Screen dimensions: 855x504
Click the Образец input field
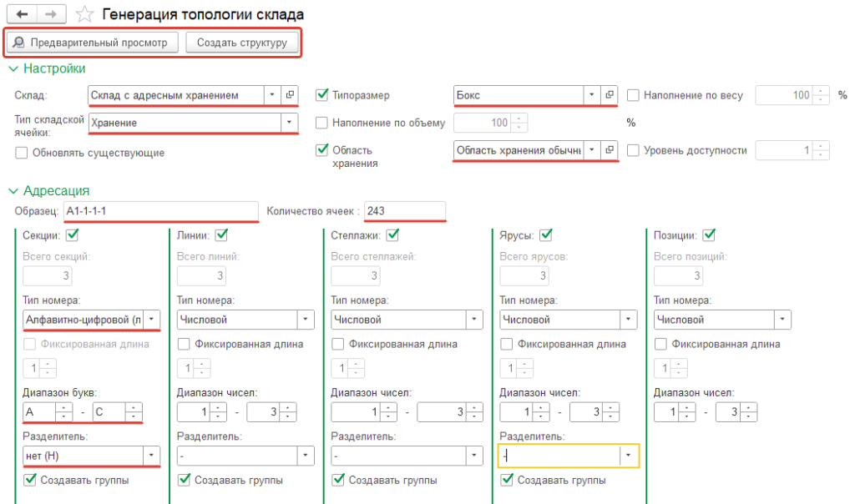[x=161, y=211]
